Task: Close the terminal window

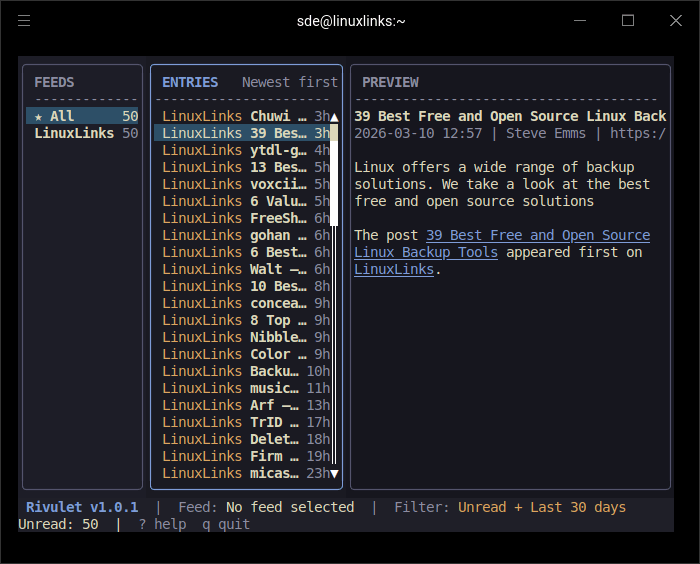Action: 674,21
